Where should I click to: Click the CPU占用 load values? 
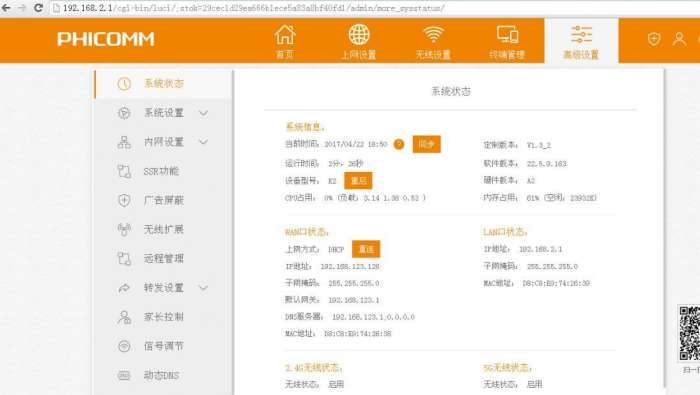click(375, 198)
